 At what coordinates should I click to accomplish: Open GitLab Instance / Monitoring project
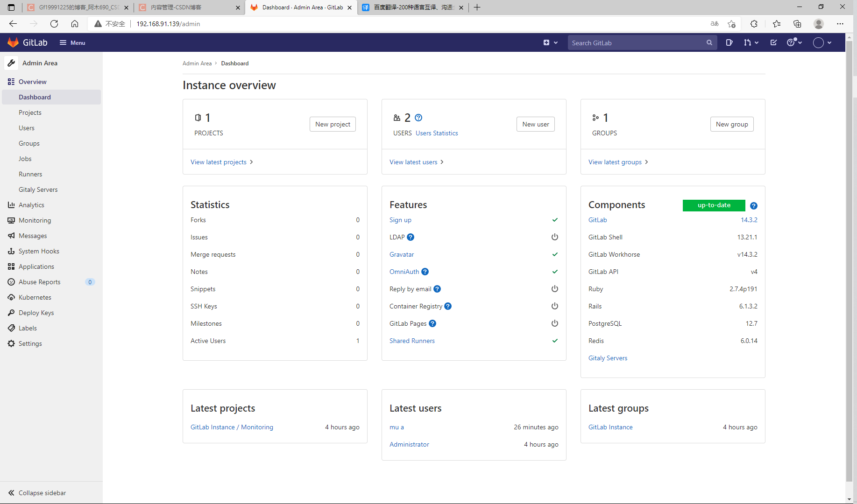click(x=232, y=427)
